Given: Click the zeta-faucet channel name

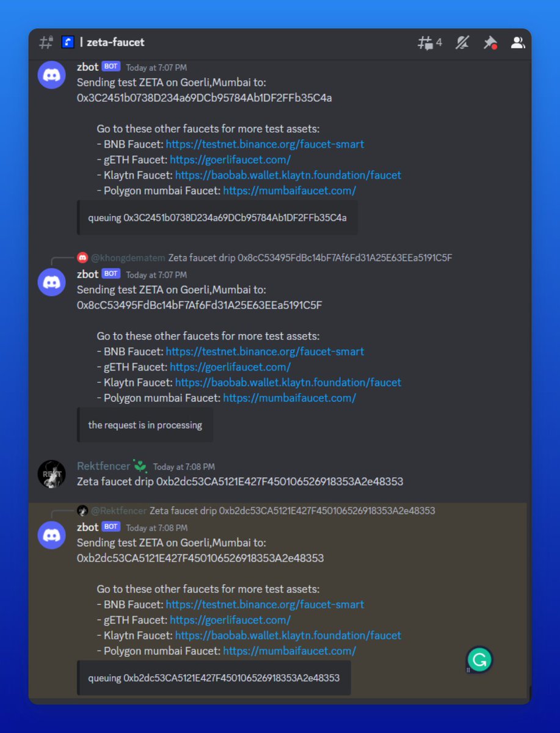Looking at the screenshot, I should coord(115,43).
